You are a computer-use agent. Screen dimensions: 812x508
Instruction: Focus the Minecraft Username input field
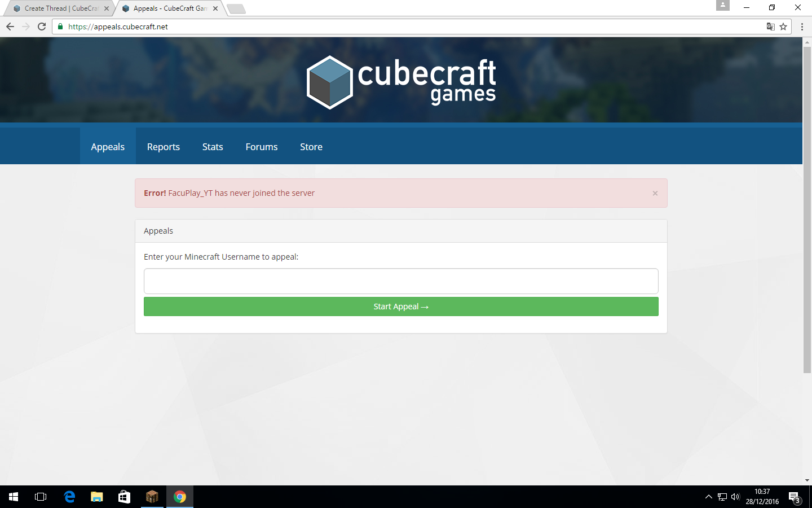pyautogui.click(x=401, y=281)
